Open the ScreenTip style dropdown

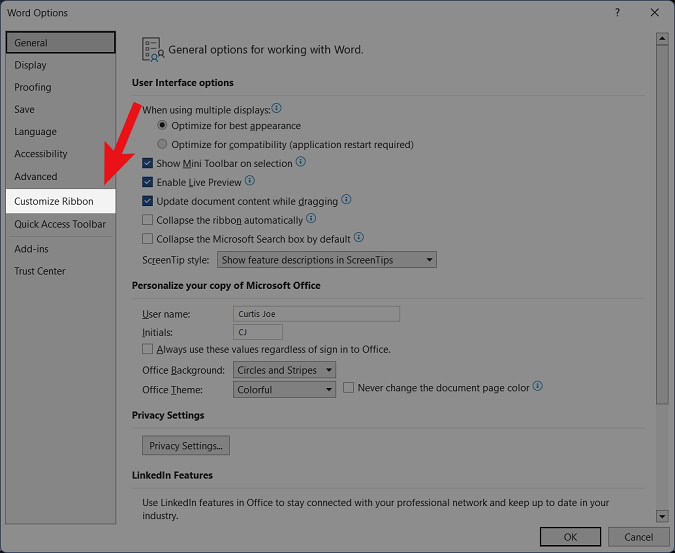[x=327, y=260]
